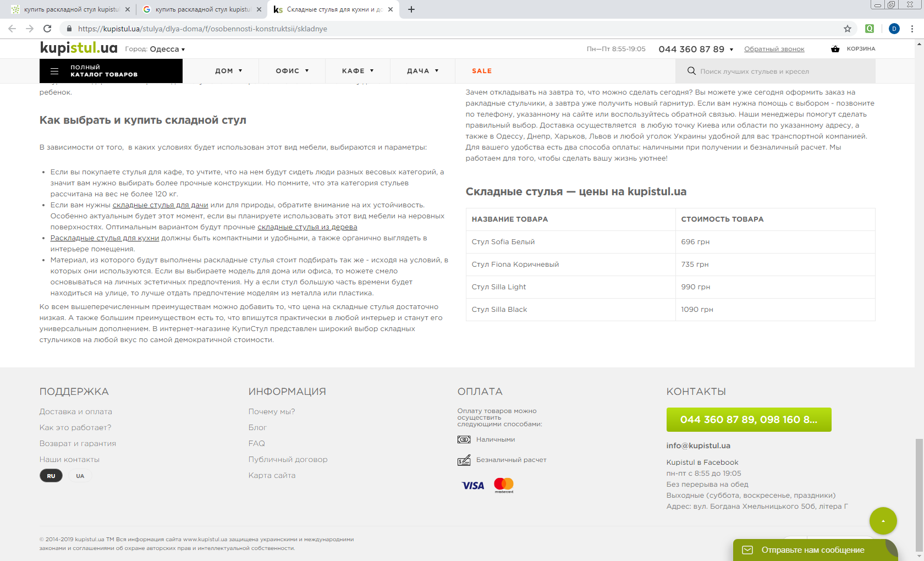The width and height of the screenshot is (924, 561).
Task: Open the Блог footer link
Action: [257, 427]
